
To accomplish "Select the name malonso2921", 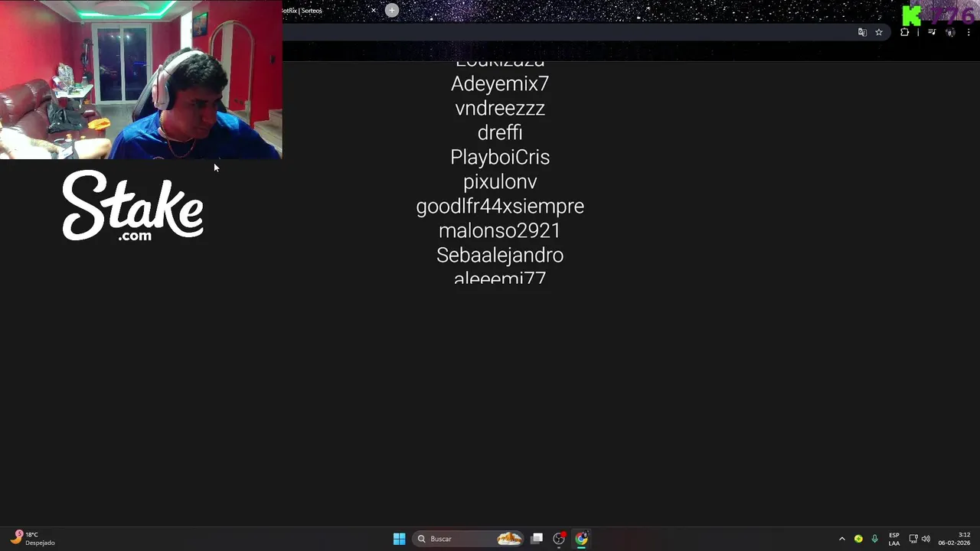I will pos(500,230).
